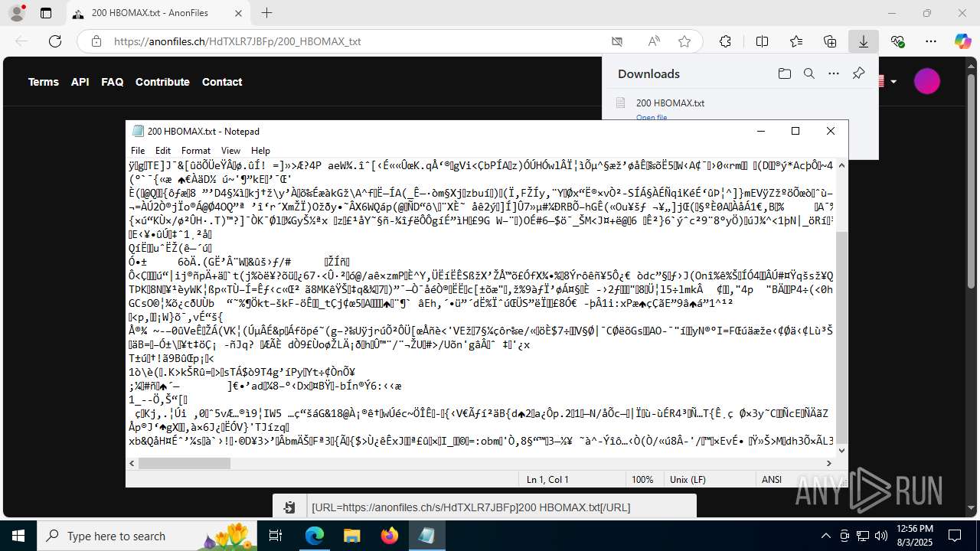Switch to Notepad taskbar icon

426,536
